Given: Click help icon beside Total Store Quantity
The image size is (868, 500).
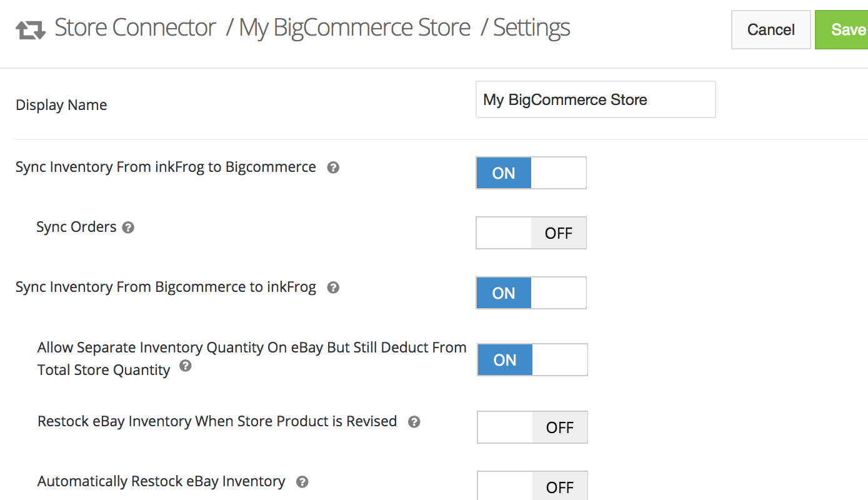Looking at the screenshot, I should [186, 366].
